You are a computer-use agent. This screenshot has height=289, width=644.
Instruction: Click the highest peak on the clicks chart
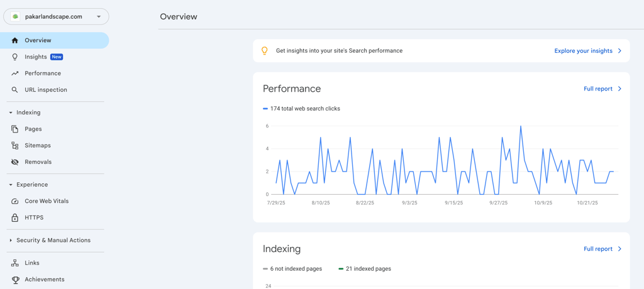click(521, 126)
